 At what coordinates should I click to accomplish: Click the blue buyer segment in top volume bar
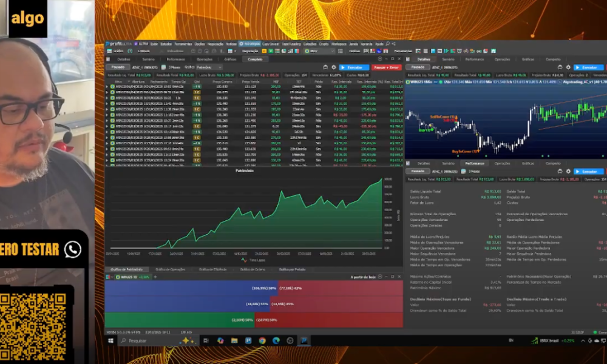pyautogui.click(x=182, y=288)
